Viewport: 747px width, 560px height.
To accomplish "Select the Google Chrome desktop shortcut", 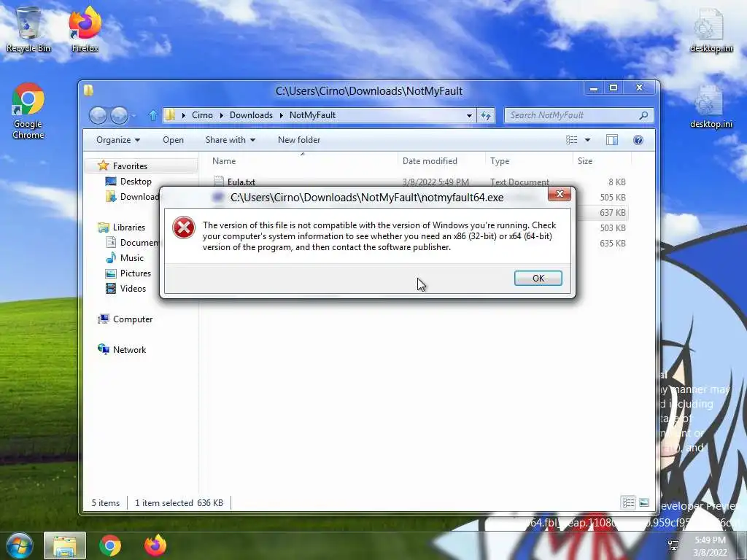I will [28, 111].
